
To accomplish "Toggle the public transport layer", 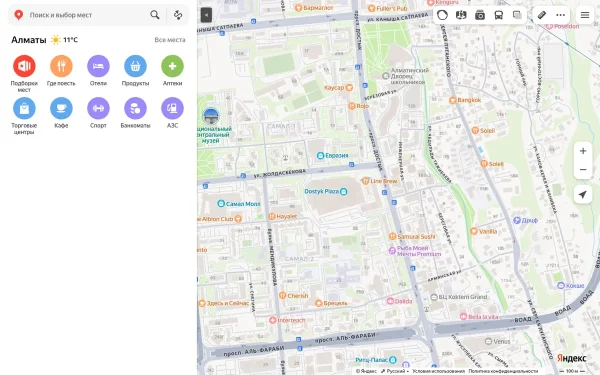I will click(499, 15).
